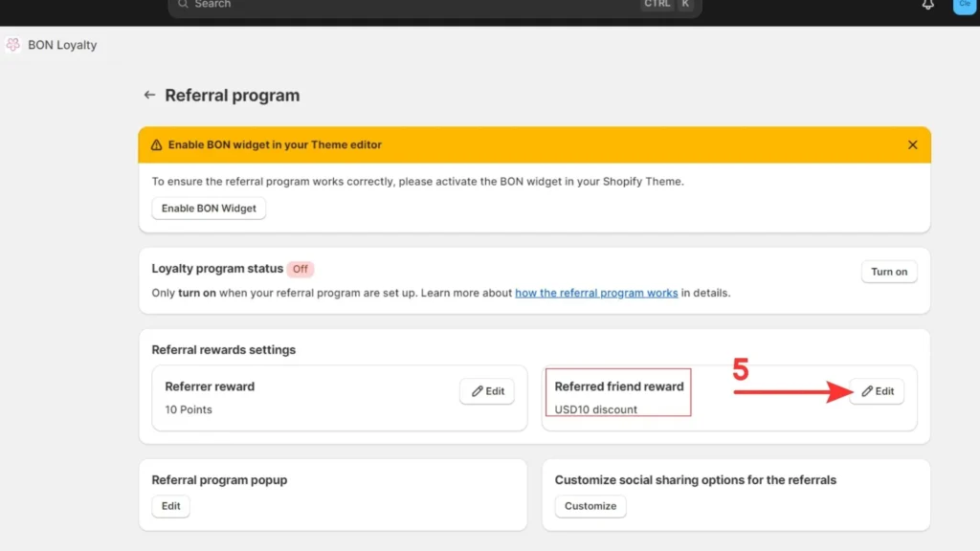Turn on the loyalty program status
The width and height of the screenshot is (980, 551).
click(888, 272)
